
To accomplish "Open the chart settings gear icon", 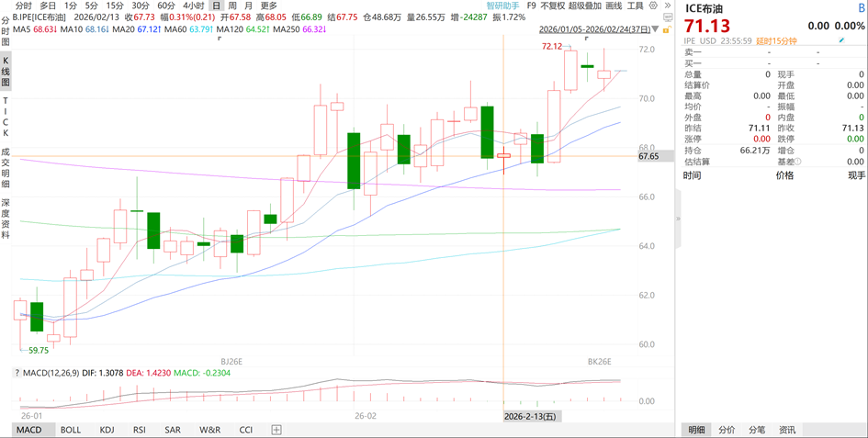I will (654, 6).
